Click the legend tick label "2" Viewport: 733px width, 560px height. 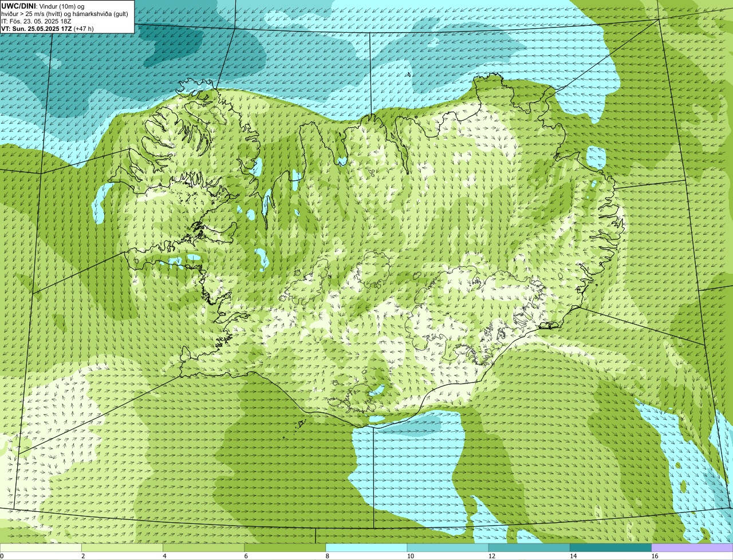pos(83,556)
